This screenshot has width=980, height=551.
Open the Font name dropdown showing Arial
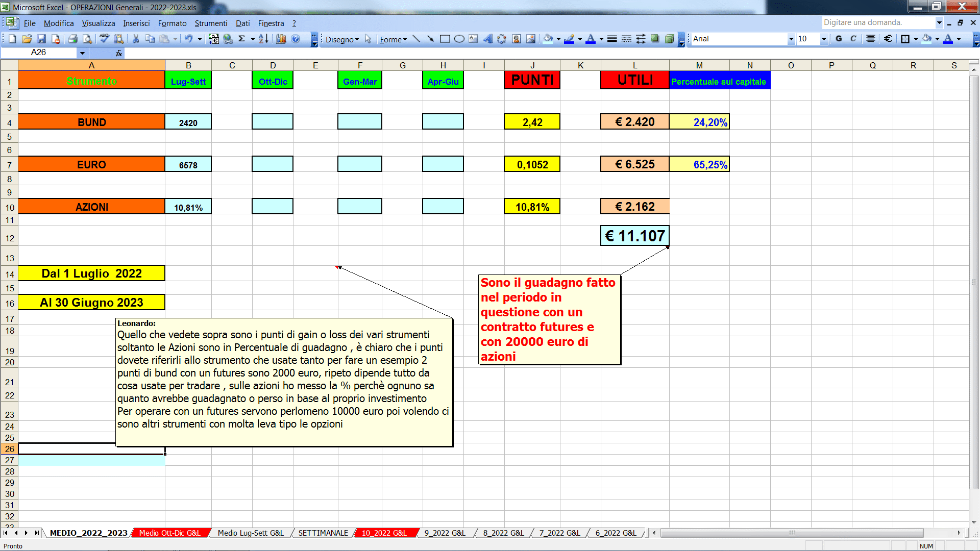[791, 39]
